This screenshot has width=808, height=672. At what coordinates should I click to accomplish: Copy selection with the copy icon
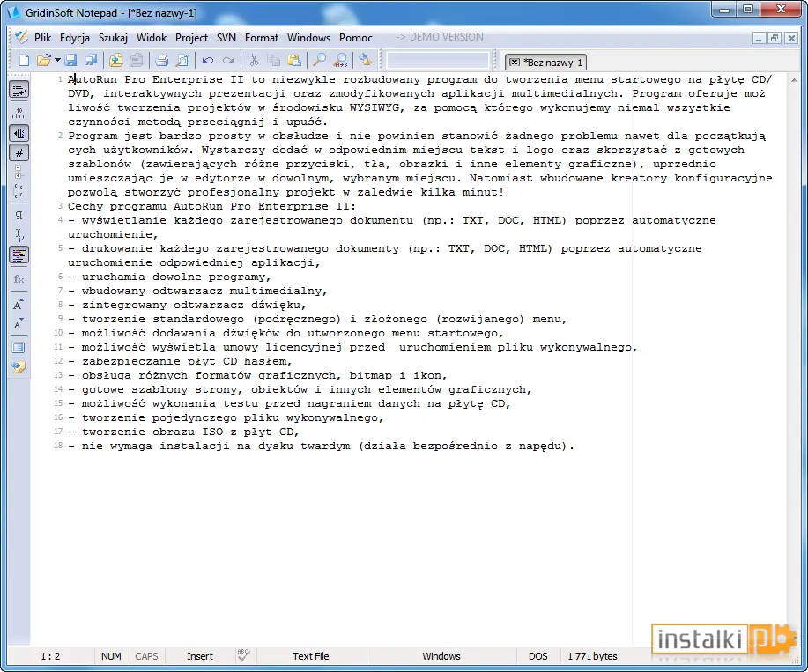coord(274,60)
